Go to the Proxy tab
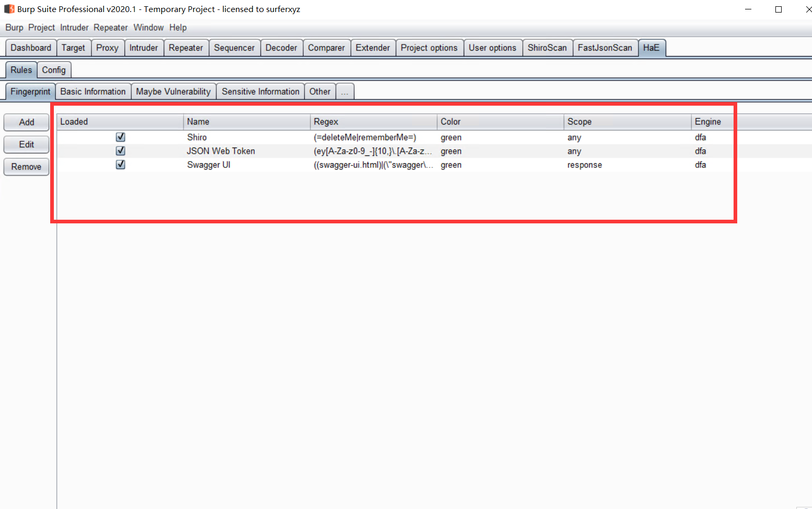This screenshot has height=509, width=812. point(107,48)
